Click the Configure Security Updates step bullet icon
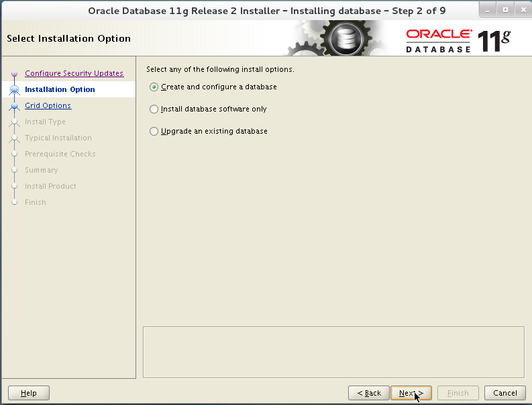This screenshot has width=532, height=405. pyautogui.click(x=14, y=73)
